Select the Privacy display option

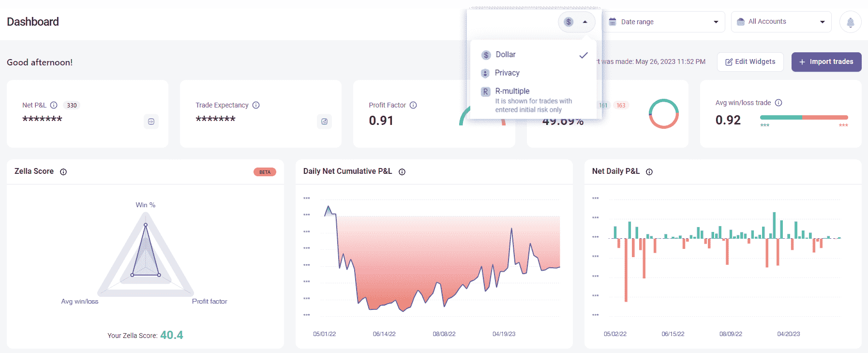click(x=507, y=73)
